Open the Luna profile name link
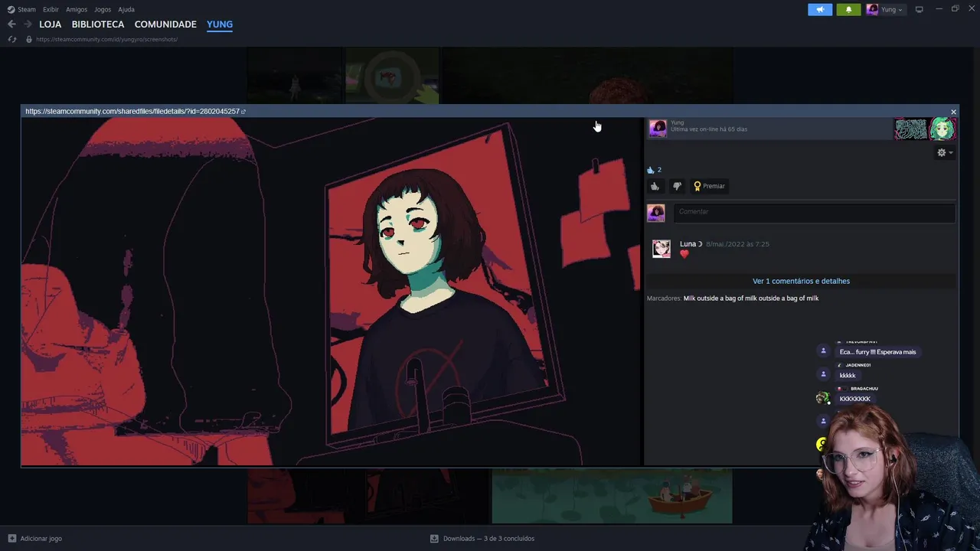Viewport: 980px width, 551px height. (x=691, y=244)
